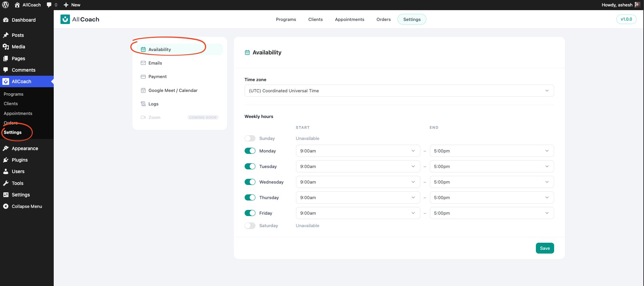The width and height of the screenshot is (644, 286).
Task: Click the Google Meet / Calendar icon
Action: (x=143, y=90)
